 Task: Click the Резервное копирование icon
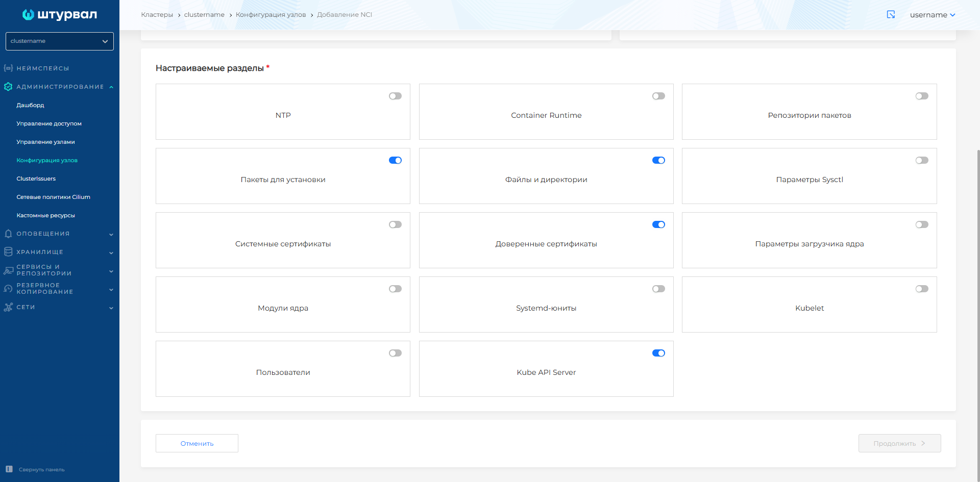click(x=8, y=289)
